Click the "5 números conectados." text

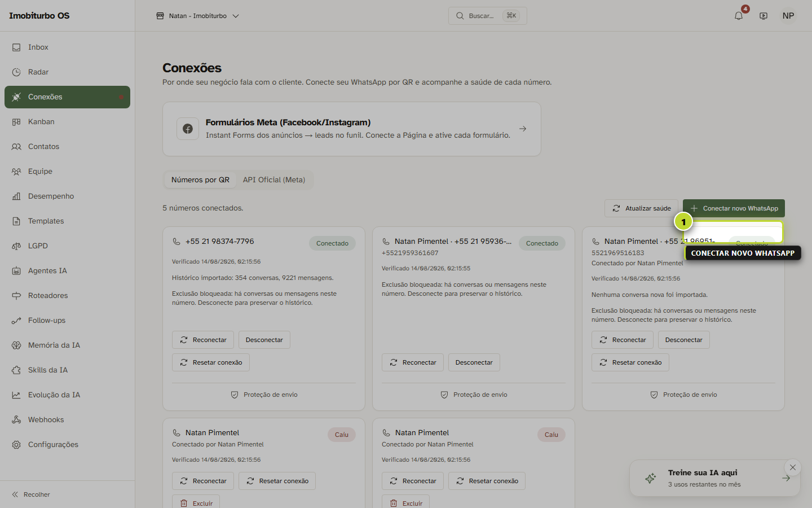click(x=203, y=208)
